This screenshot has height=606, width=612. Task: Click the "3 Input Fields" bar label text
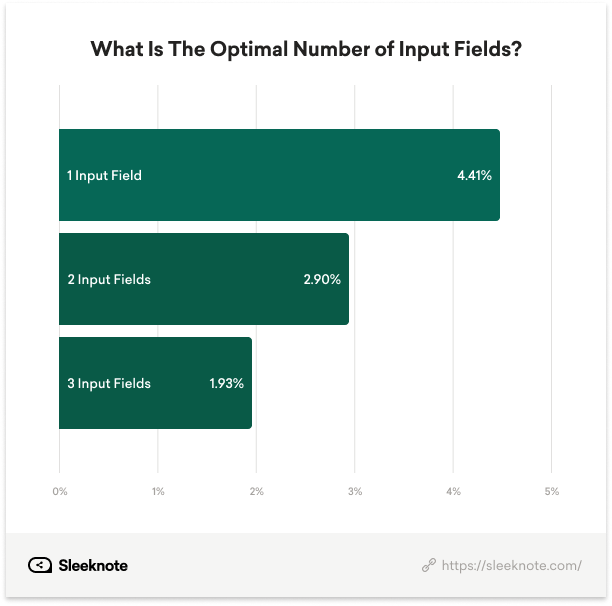(x=109, y=384)
